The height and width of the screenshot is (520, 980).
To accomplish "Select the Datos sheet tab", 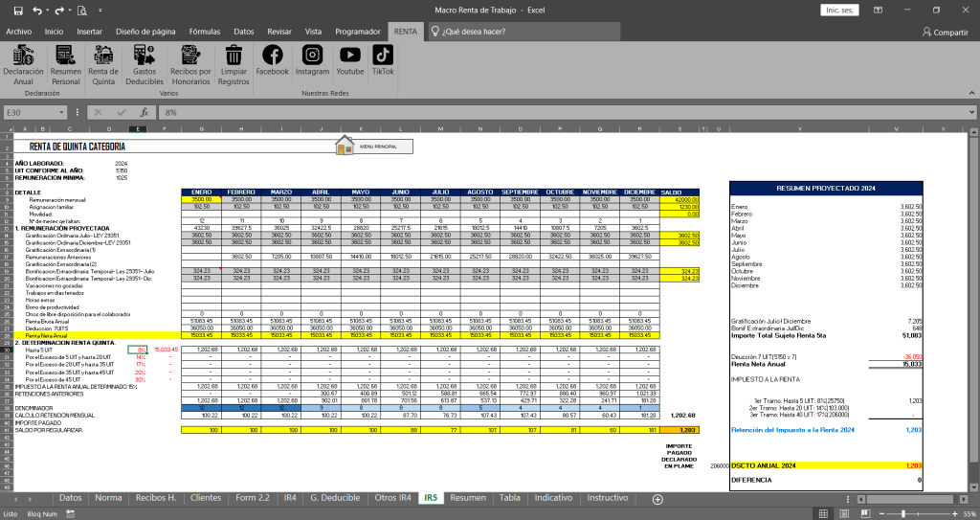I will coord(71,497).
